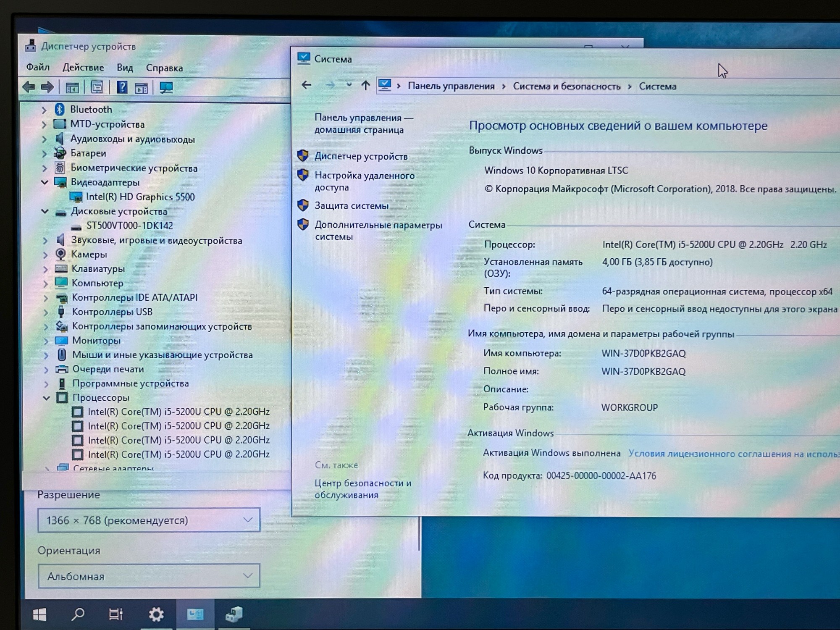Click the Device Manager taskbar button
Screen dimensions: 840x630
click(234, 614)
